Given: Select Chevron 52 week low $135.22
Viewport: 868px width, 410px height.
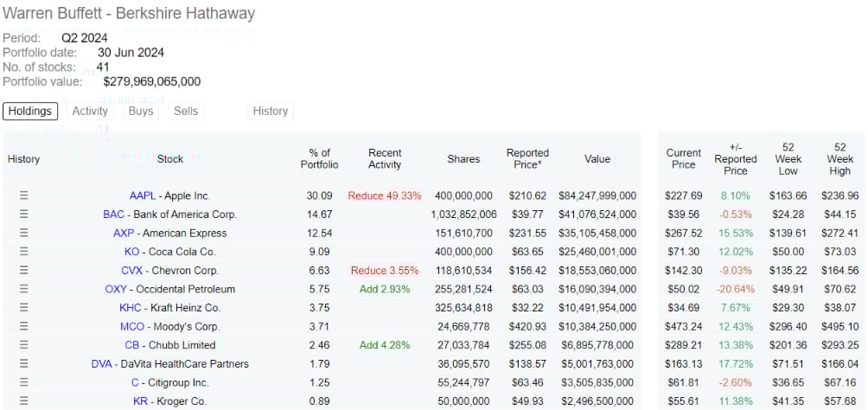Looking at the screenshot, I should coord(788,271).
